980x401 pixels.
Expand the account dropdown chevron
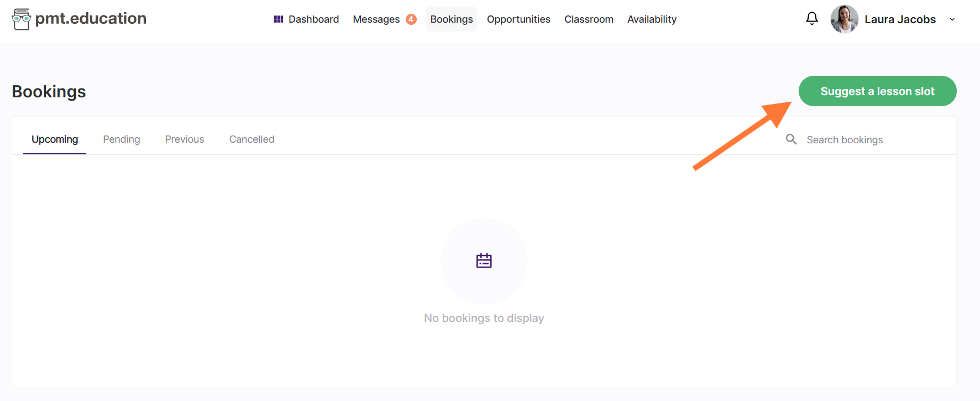952,19
